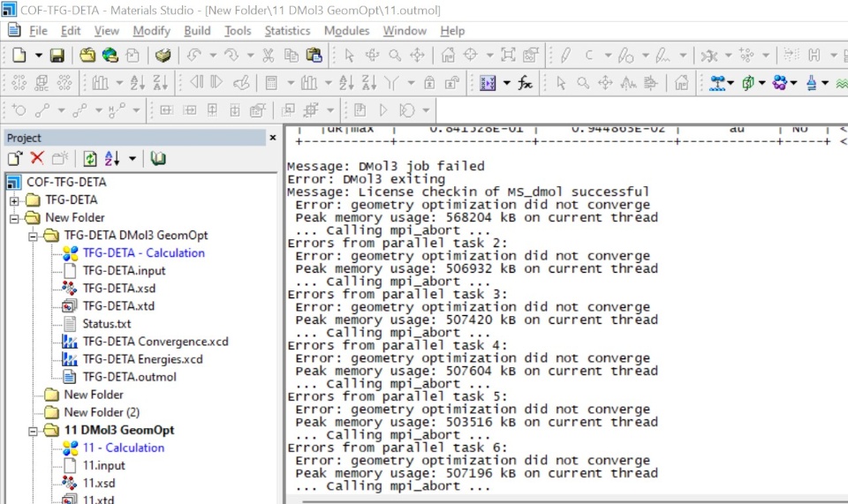Open the Modules menu
This screenshot has width=848, height=504.
pyautogui.click(x=346, y=31)
